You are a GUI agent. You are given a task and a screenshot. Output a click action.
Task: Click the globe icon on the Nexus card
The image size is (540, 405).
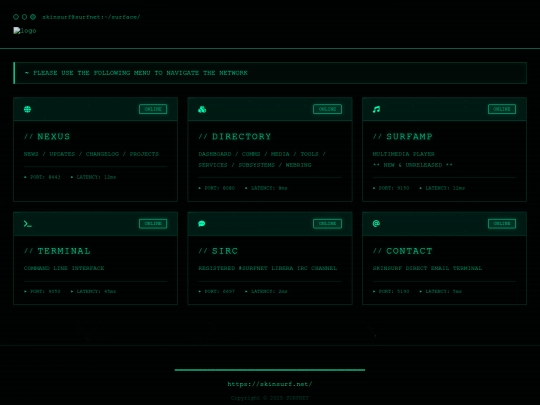(28, 109)
